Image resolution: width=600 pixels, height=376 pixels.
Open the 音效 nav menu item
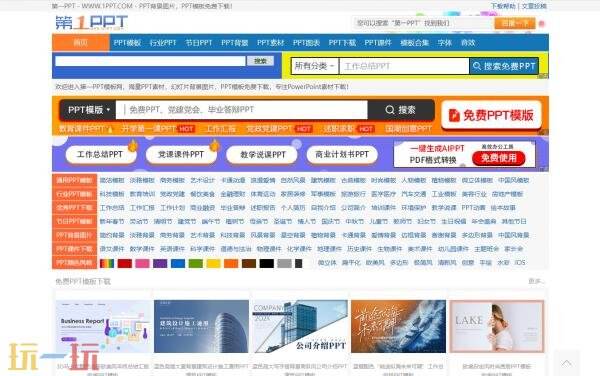[x=468, y=43]
